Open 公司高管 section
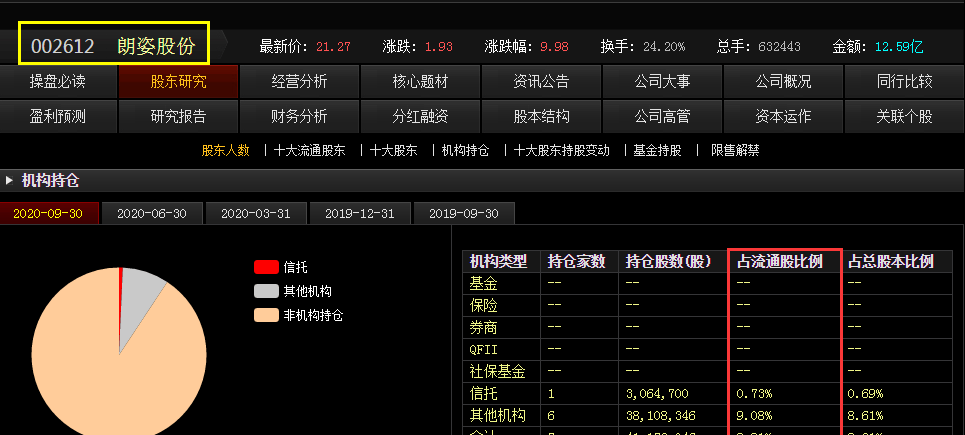Screen dimensions: 965x435 [x=662, y=116]
